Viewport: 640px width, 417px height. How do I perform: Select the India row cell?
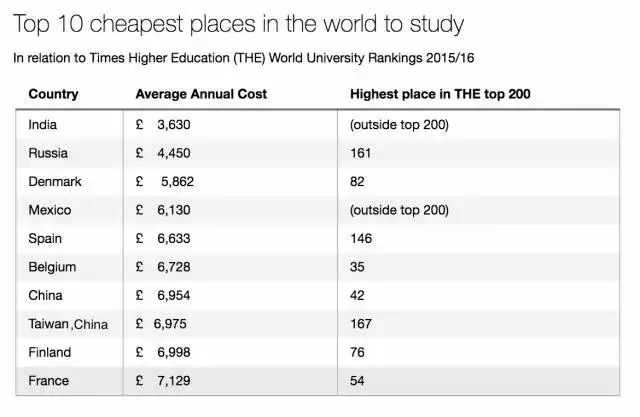pos(43,125)
